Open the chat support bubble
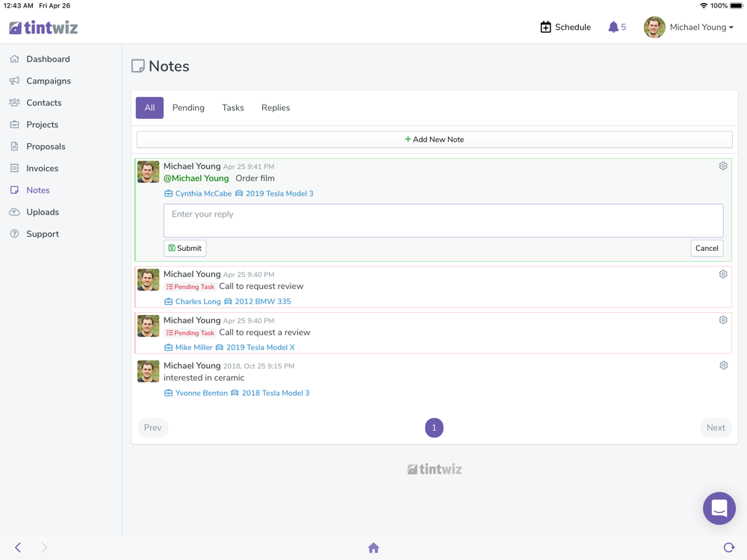The width and height of the screenshot is (747, 560). (x=719, y=508)
